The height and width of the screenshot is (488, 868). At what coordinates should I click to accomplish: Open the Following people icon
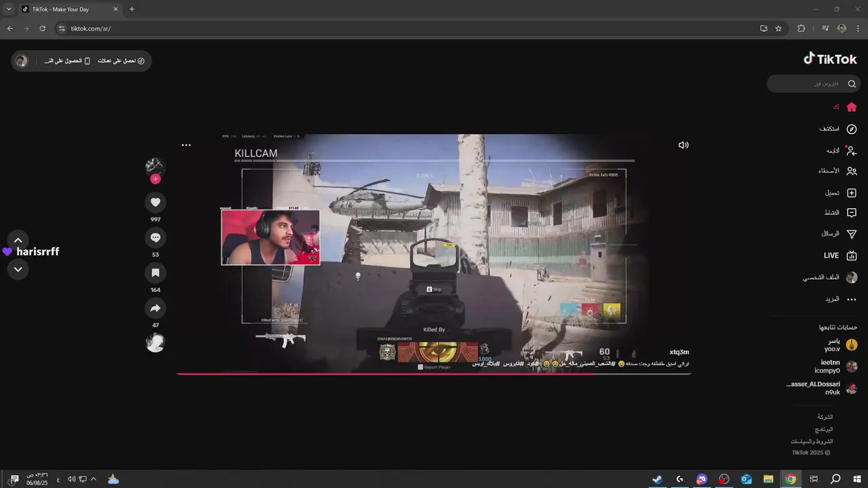pos(852,150)
